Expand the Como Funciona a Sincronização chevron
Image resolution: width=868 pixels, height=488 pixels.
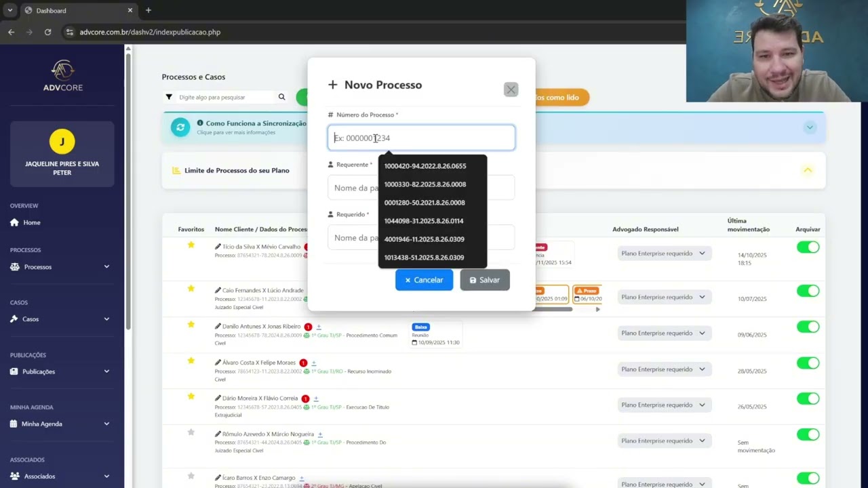click(809, 127)
